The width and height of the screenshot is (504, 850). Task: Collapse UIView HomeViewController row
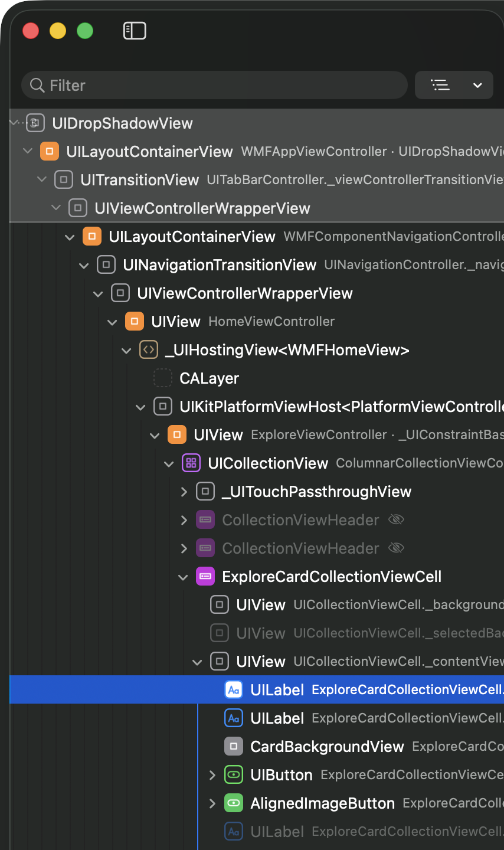(x=112, y=322)
